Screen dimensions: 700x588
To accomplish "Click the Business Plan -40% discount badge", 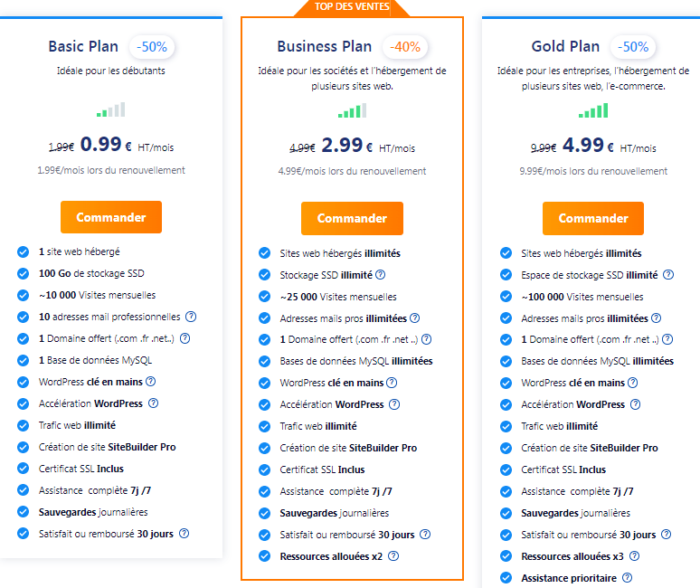I will 405,47.
